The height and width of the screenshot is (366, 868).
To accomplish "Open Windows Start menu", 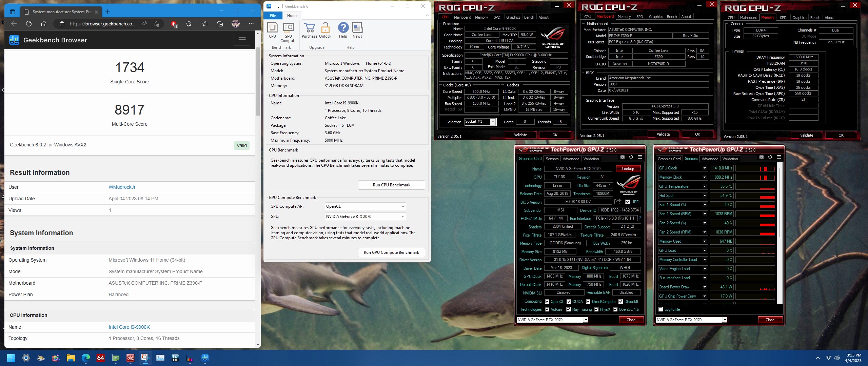I will click(11, 358).
